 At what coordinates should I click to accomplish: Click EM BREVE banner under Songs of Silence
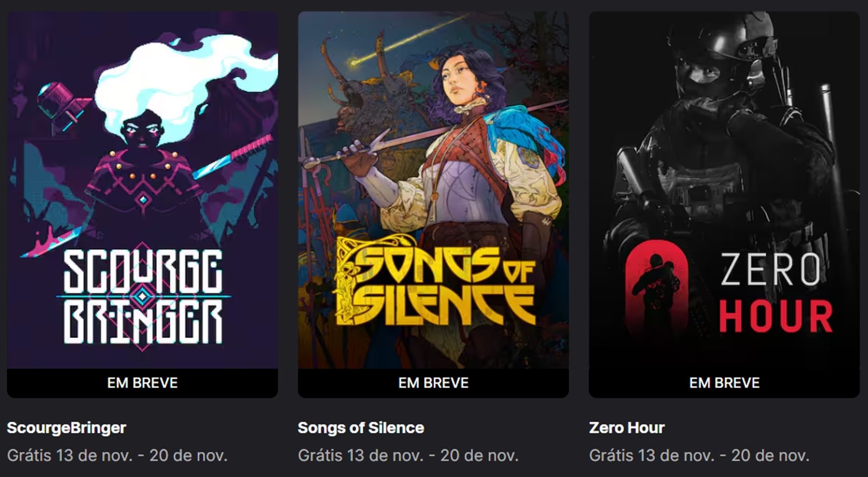[433, 383]
